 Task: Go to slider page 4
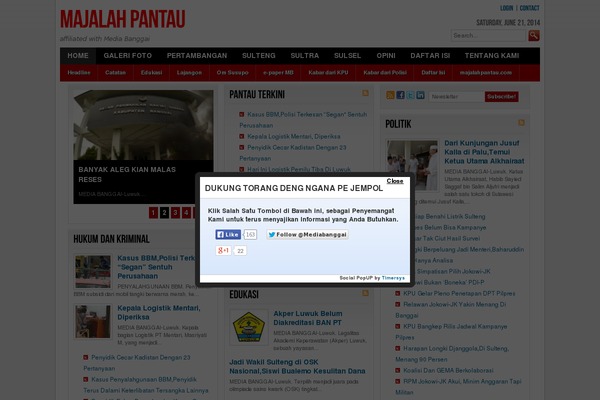coord(186,212)
